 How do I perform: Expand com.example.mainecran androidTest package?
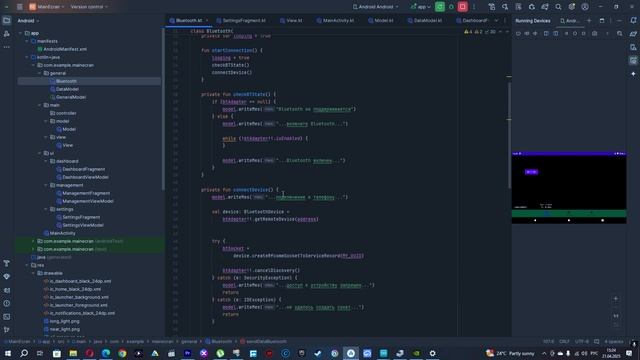coord(33,241)
